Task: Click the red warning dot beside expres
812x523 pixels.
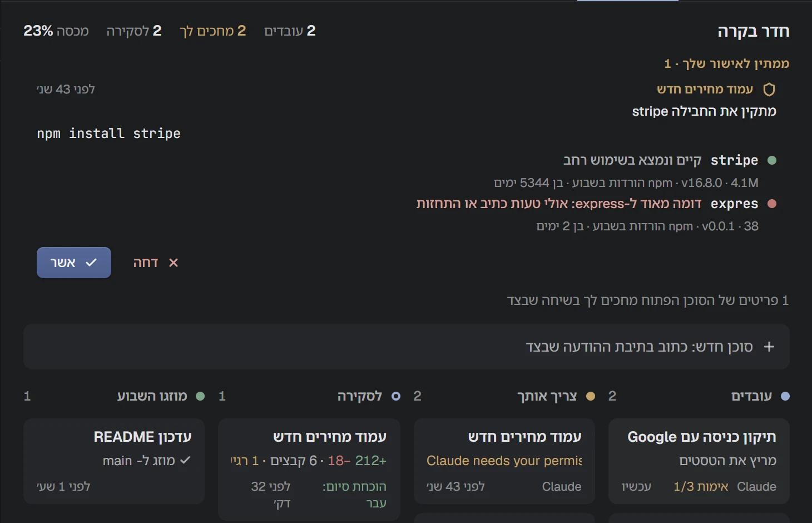Action: [771, 204]
